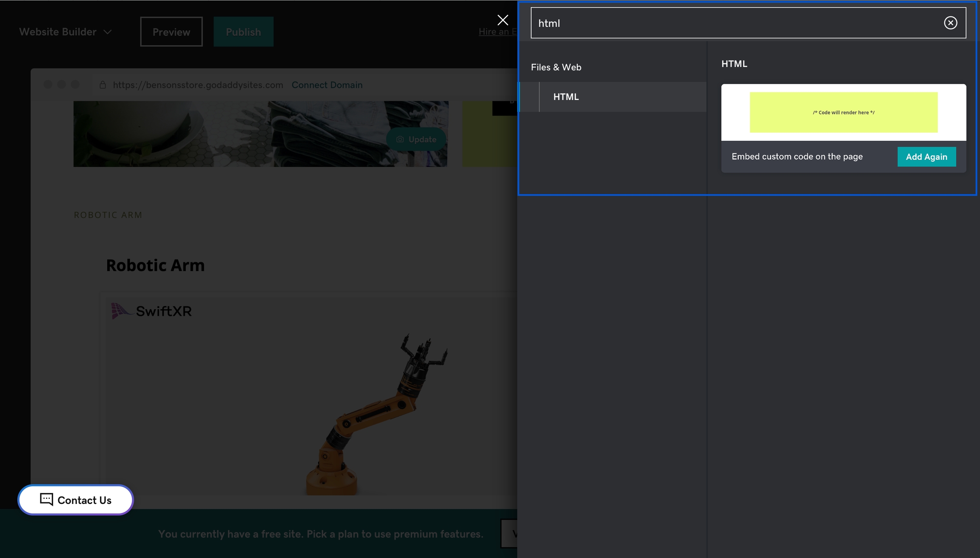Publish the website

243,32
